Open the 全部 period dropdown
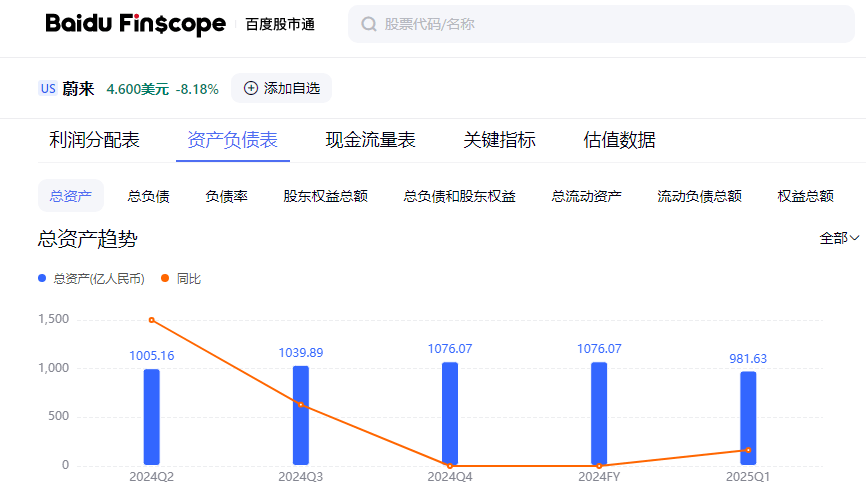The height and width of the screenshot is (504, 866). [x=839, y=238]
